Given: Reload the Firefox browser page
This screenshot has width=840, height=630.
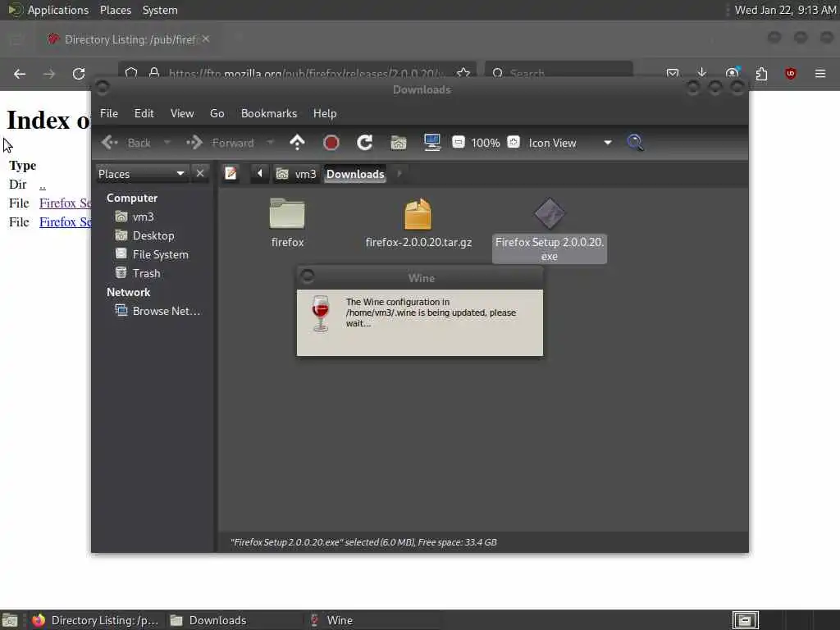Looking at the screenshot, I should click(79, 74).
